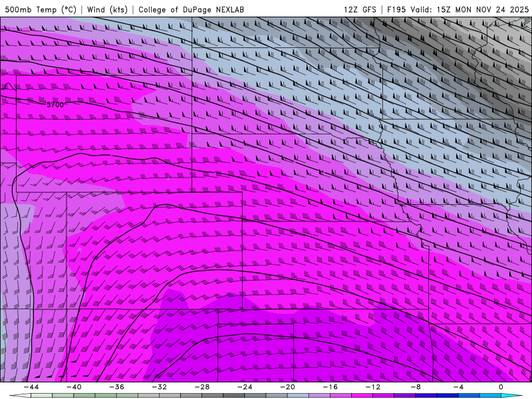
Task: Click the '-4' colorbar tick label
Action: [459, 387]
